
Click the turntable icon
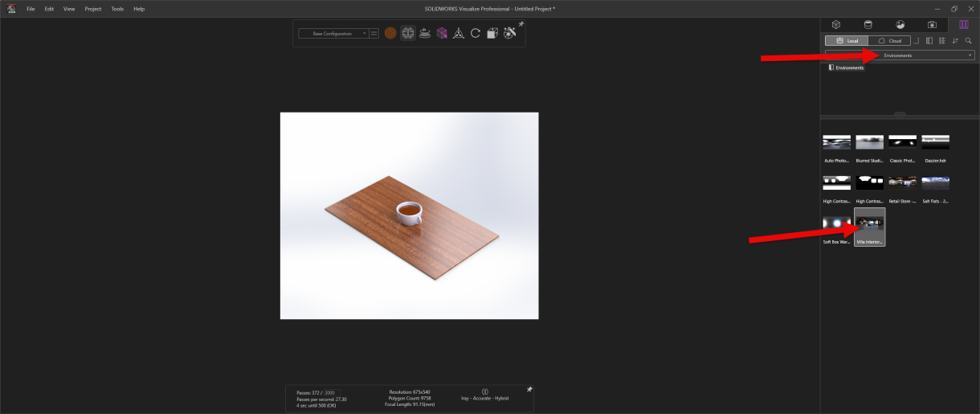tap(425, 34)
